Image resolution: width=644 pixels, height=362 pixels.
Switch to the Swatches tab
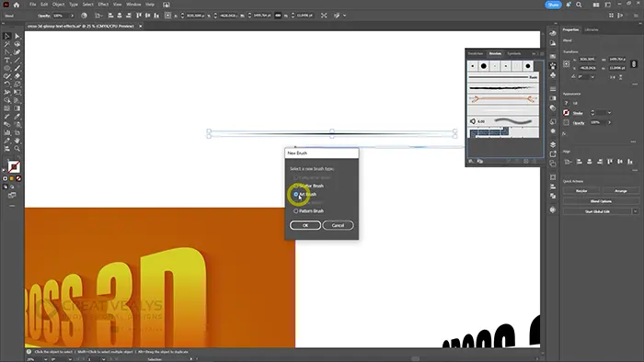pyautogui.click(x=476, y=53)
